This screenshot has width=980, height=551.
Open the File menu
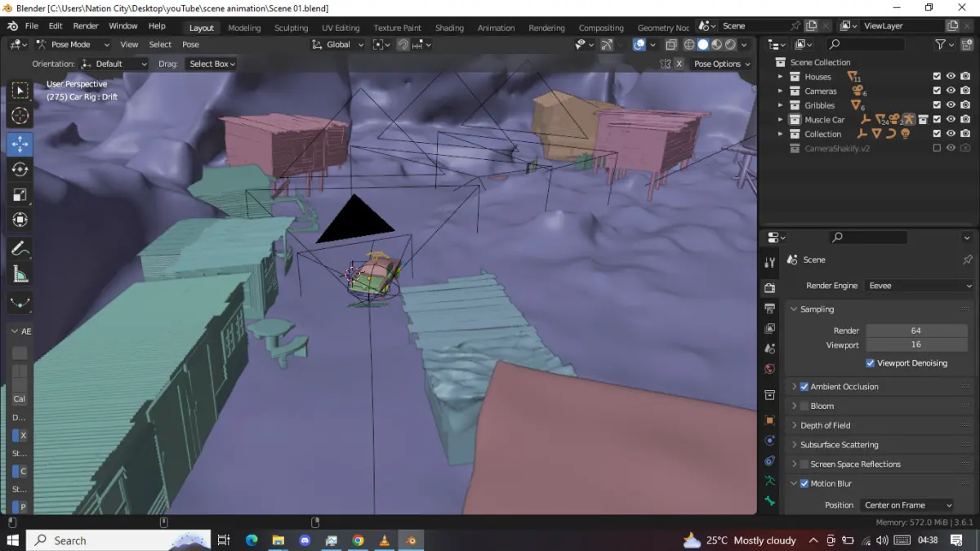[x=31, y=26]
